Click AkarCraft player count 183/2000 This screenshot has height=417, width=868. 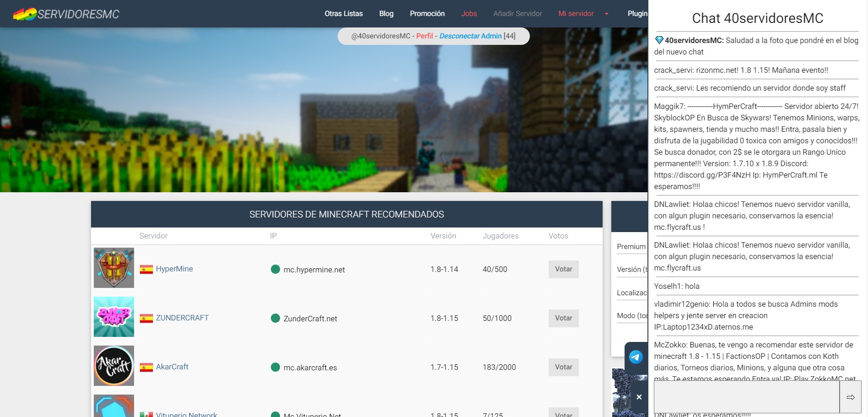pyautogui.click(x=499, y=367)
